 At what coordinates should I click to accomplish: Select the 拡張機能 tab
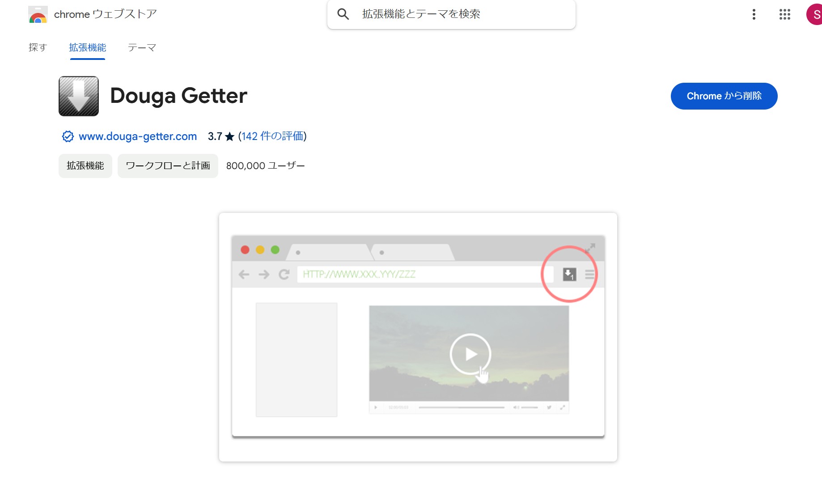[x=88, y=47]
